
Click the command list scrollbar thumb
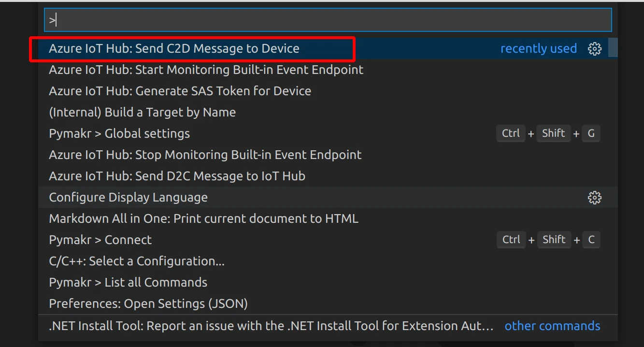point(613,47)
